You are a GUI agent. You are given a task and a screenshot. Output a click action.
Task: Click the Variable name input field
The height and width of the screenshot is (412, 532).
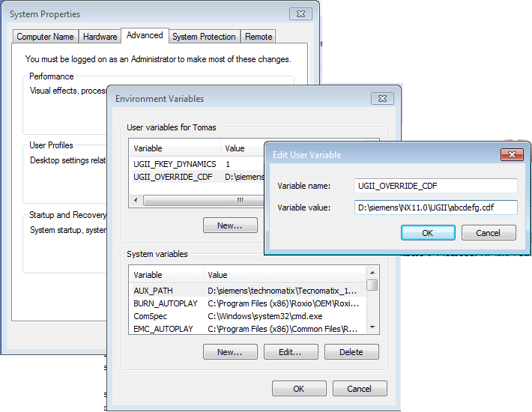pyautogui.click(x=435, y=186)
